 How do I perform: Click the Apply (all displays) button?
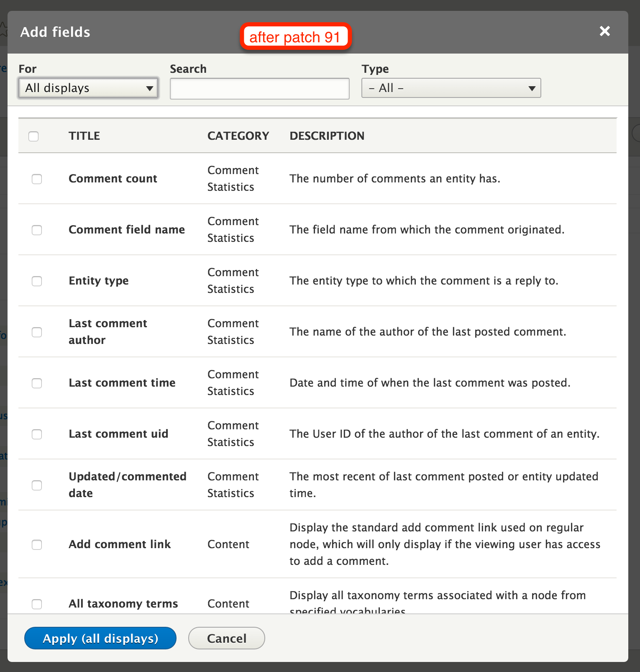pyautogui.click(x=100, y=638)
